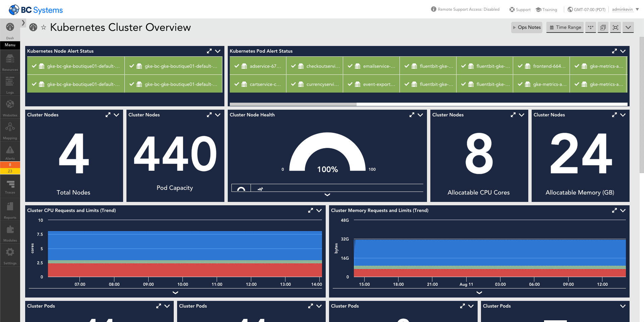Open Pod Capacity widget dropdown menu

coord(218,115)
